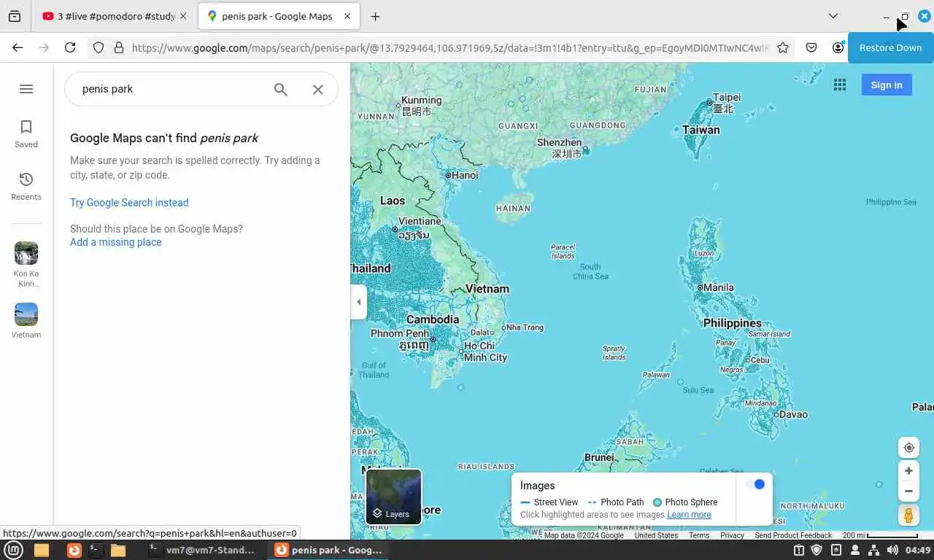Viewport: 934px width, 560px height.
Task: Open Learn more in Images panel
Action: [x=689, y=515]
